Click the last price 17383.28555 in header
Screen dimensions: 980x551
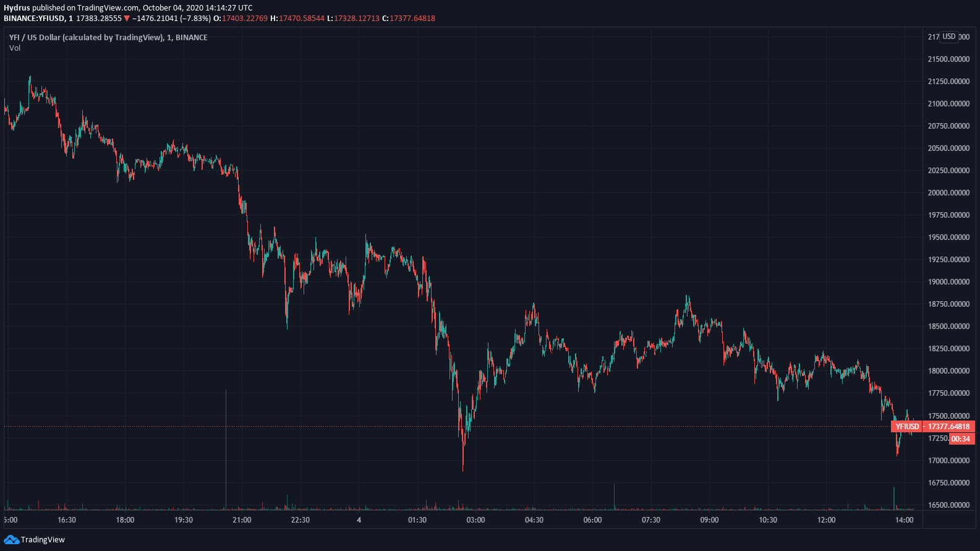[99, 19]
